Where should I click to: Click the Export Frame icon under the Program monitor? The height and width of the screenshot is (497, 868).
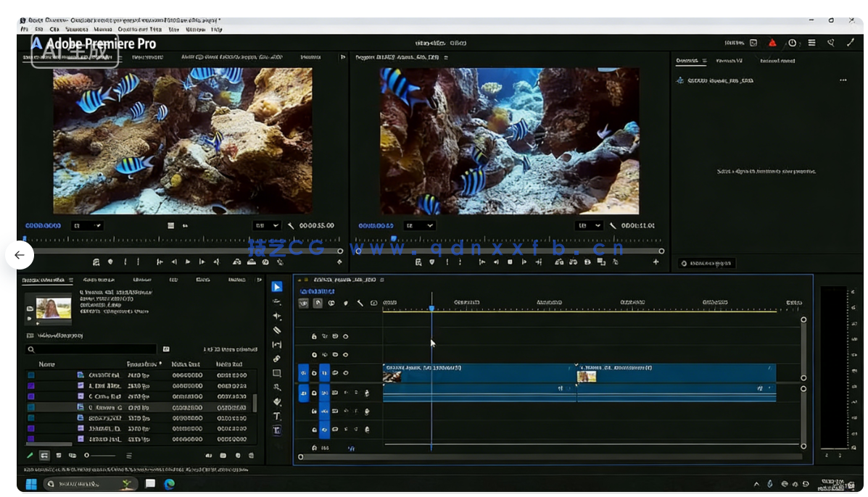click(x=587, y=262)
